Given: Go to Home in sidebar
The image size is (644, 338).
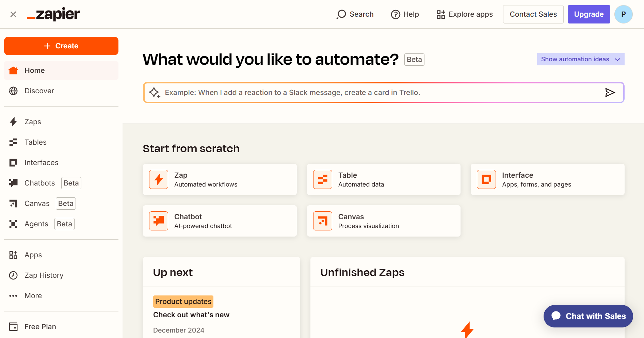Looking at the screenshot, I should pyautogui.click(x=61, y=70).
